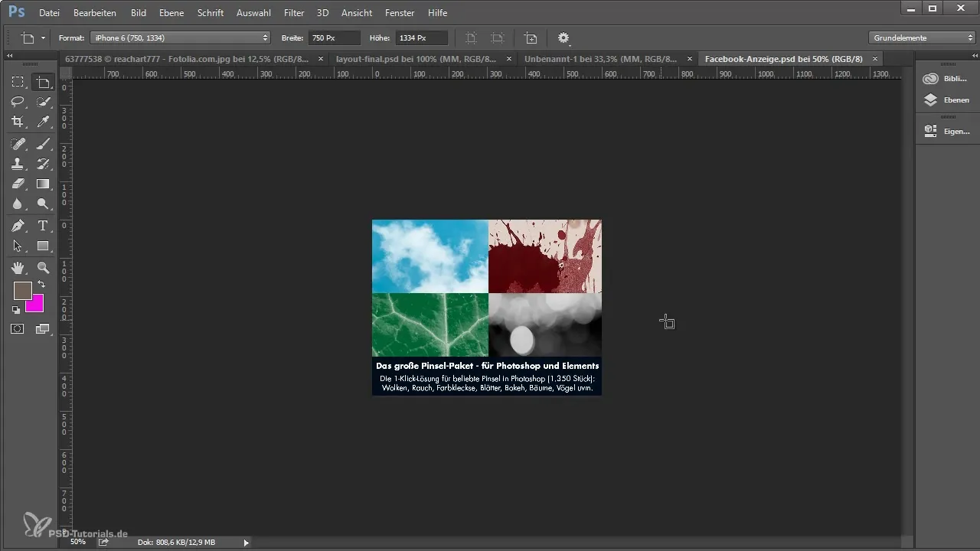Open the Ebene menu
The width and height of the screenshot is (980, 551).
[171, 13]
